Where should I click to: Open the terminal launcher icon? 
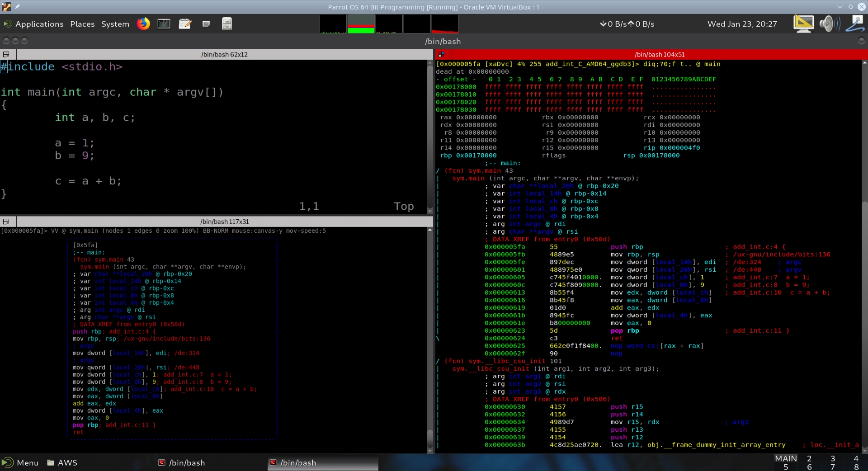pos(164,24)
